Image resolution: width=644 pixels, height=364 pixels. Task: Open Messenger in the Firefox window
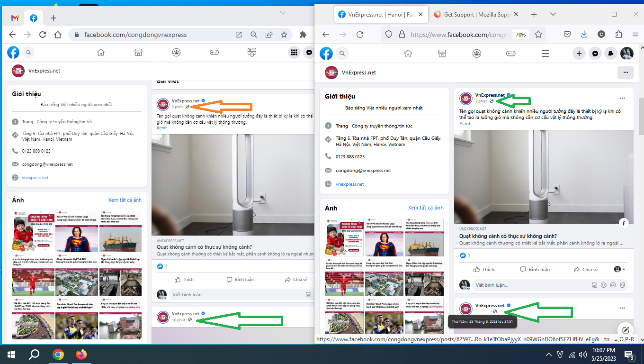pos(595,54)
